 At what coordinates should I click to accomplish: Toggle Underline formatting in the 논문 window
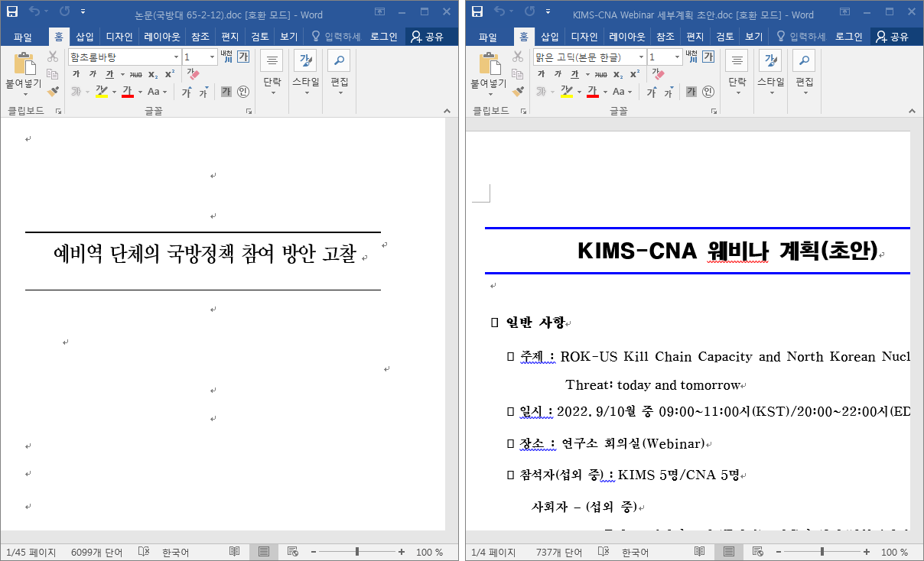109,74
